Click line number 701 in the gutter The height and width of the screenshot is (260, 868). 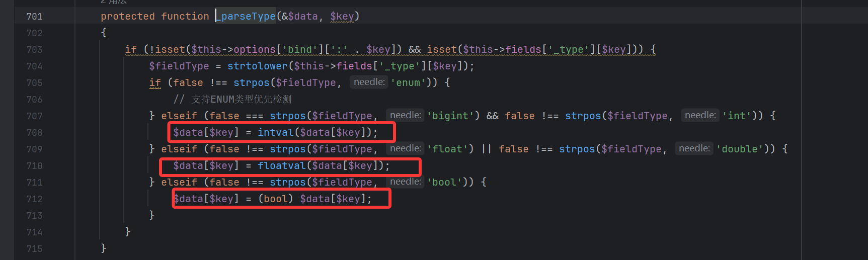[34, 17]
